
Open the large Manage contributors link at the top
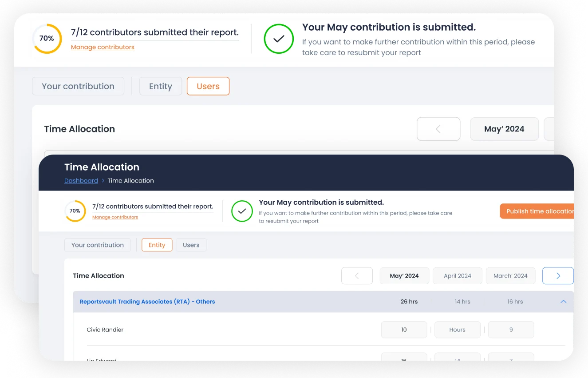point(103,47)
